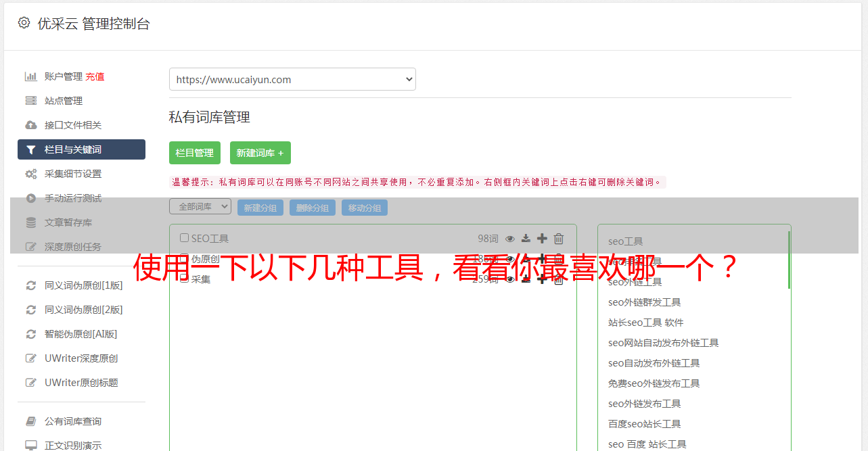Click the edit icon for 深度原创任务
The height and width of the screenshot is (451, 868).
pyautogui.click(x=31, y=247)
